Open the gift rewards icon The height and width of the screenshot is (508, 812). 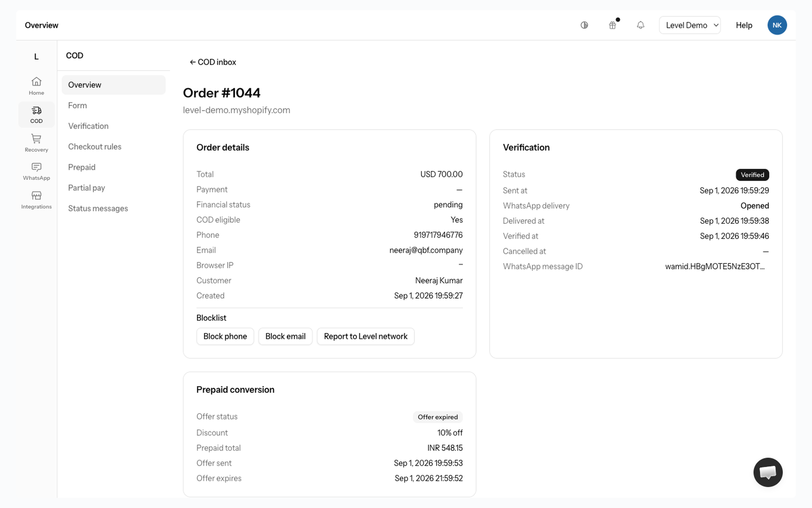coord(613,25)
